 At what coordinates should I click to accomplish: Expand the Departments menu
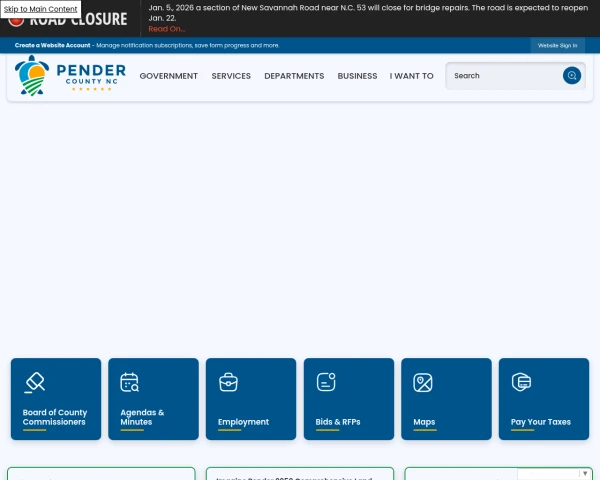coord(294,76)
